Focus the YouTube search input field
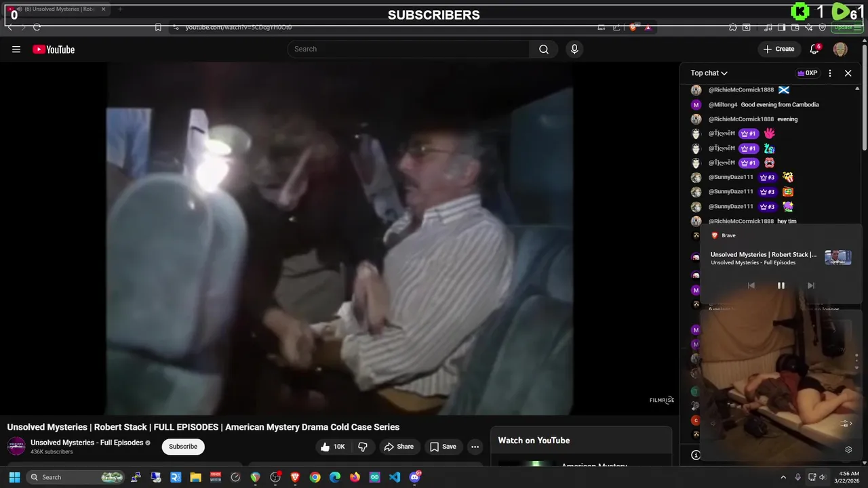Viewport: 868px width, 488px height. coord(409,49)
